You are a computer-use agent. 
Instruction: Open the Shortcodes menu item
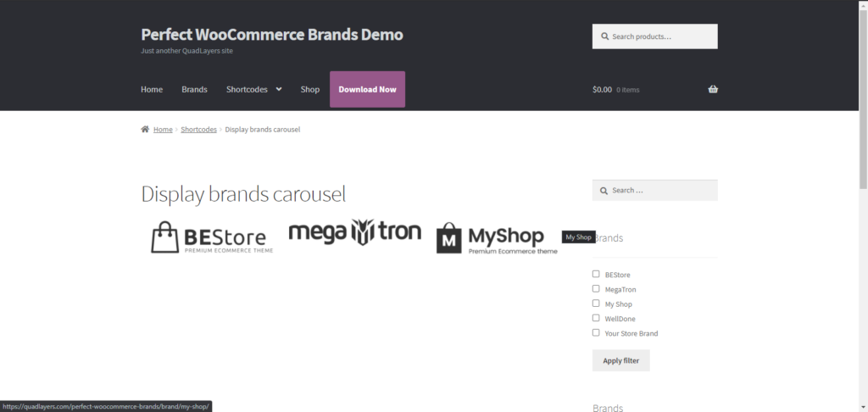pyautogui.click(x=247, y=89)
